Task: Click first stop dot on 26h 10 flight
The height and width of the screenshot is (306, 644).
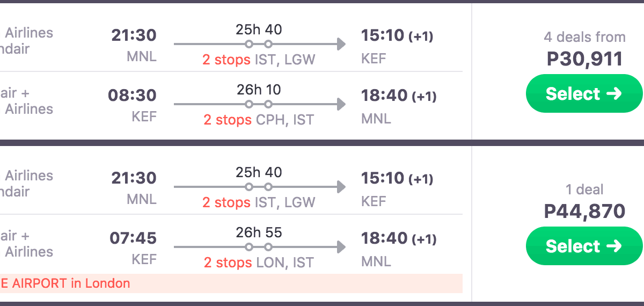Action: click(249, 104)
